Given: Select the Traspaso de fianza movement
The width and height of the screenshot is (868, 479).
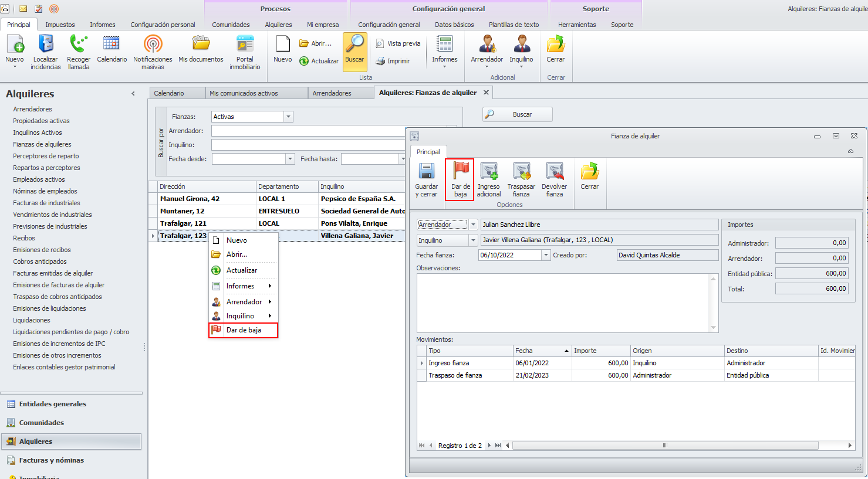Looking at the screenshot, I should click(636, 375).
